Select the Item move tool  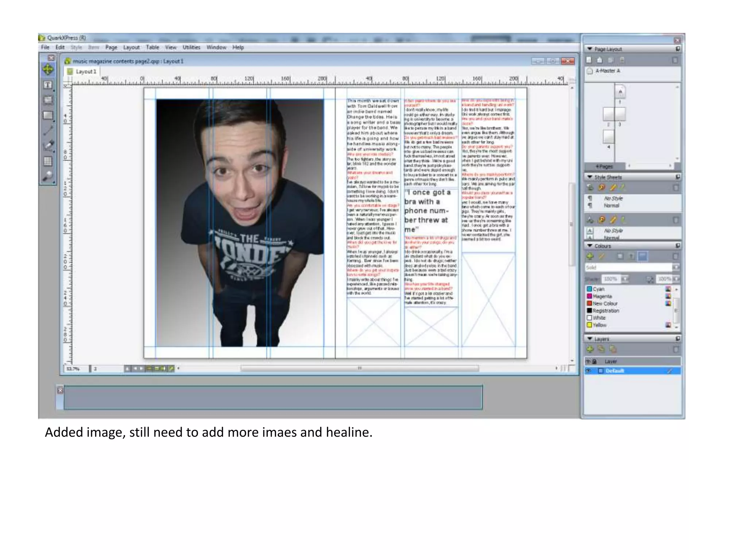[x=48, y=69]
